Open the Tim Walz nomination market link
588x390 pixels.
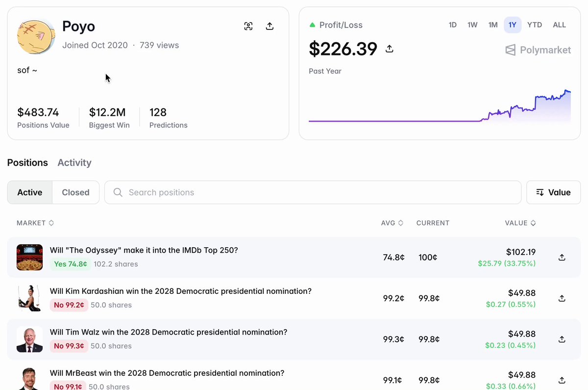169,332
